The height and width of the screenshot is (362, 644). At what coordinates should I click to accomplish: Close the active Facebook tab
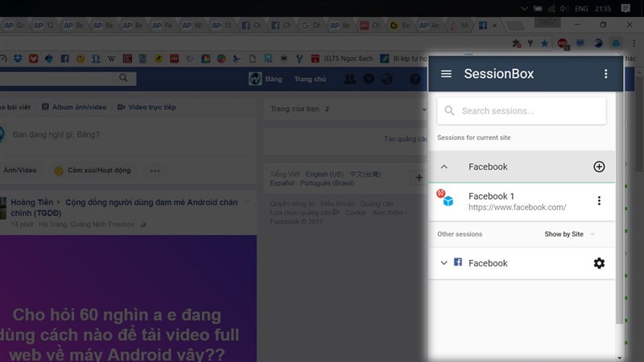[x=494, y=26]
